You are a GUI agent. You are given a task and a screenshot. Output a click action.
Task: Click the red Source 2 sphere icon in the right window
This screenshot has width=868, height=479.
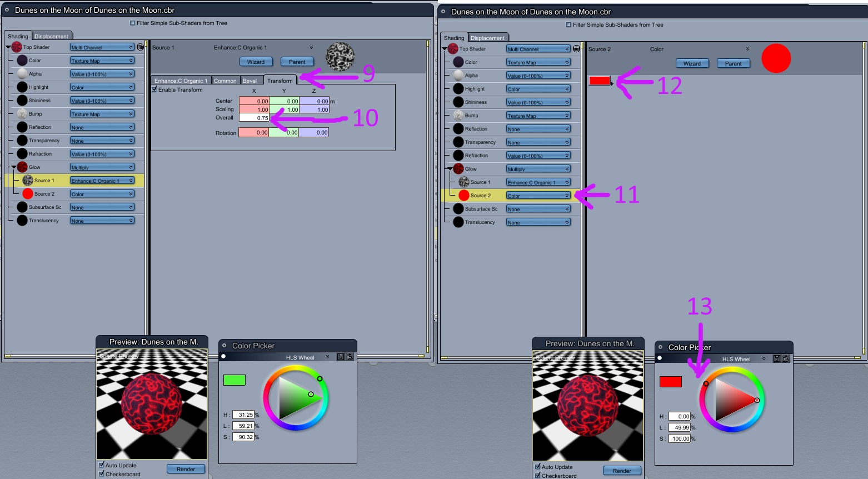point(464,196)
